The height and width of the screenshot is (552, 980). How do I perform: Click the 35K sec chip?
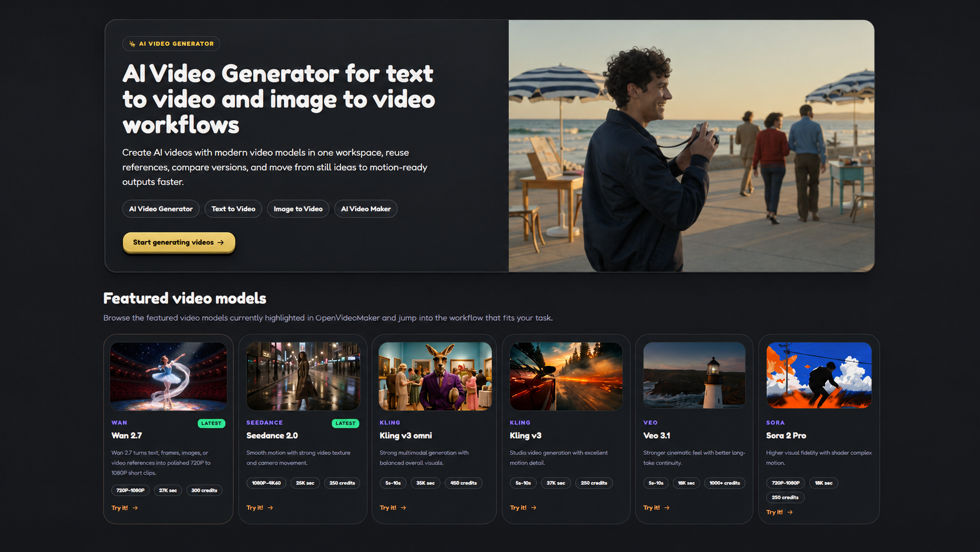[x=426, y=483]
